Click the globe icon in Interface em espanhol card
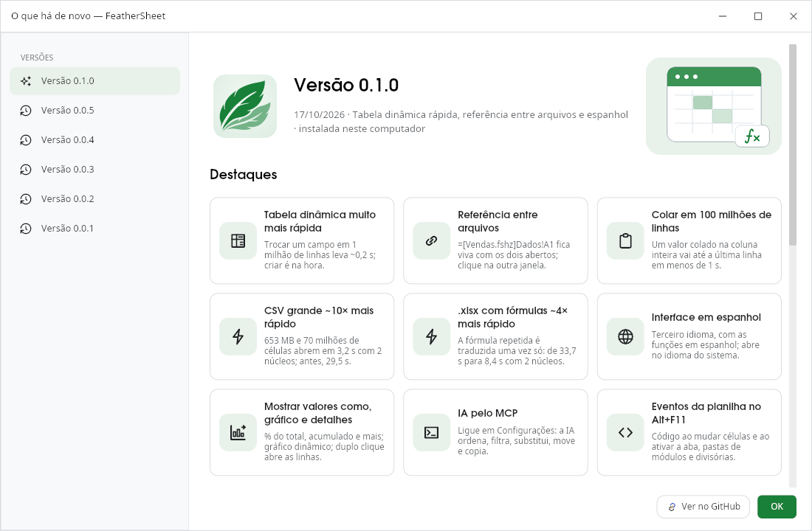Screen dimensions: 812x531 pyautogui.click(x=625, y=336)
